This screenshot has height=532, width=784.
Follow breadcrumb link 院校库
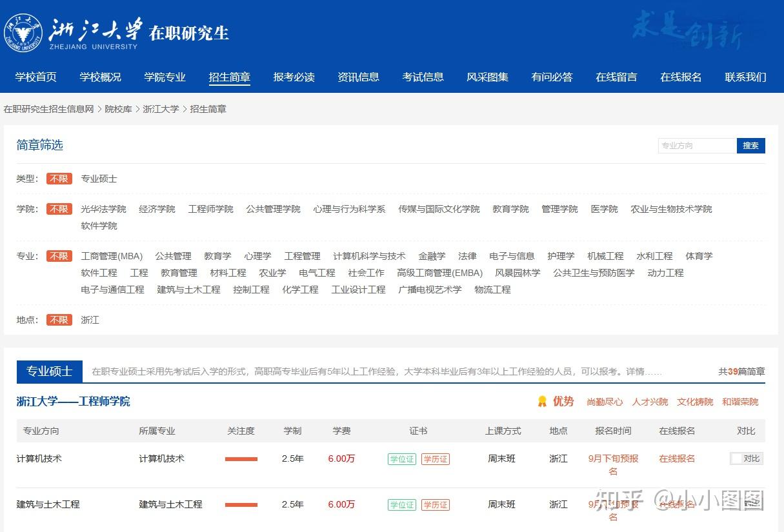119,109
